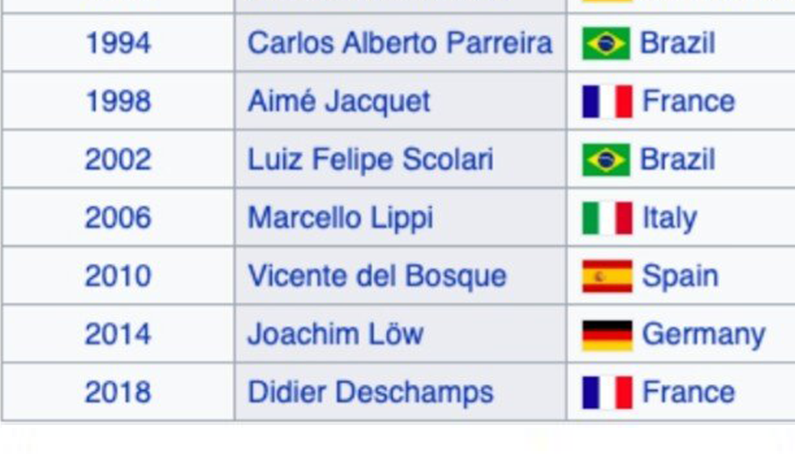Image resolution: width=795 pixels, height=454 pixels.
Task: Open the Spain country link
Action: click(x=679, y=276)
